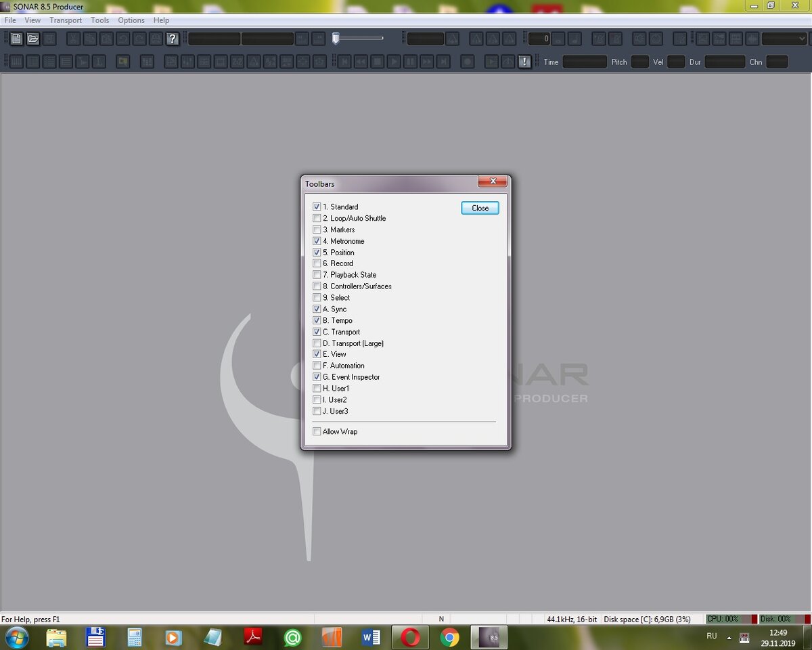Open the Options menu
This screenshot has height=650, width=812.
(x=131, y=20)
